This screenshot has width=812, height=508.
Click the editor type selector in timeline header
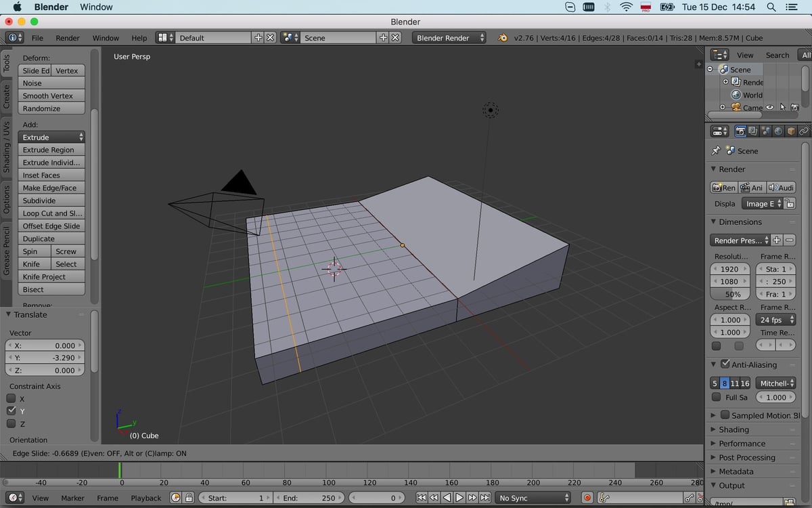tap(16, 497)
